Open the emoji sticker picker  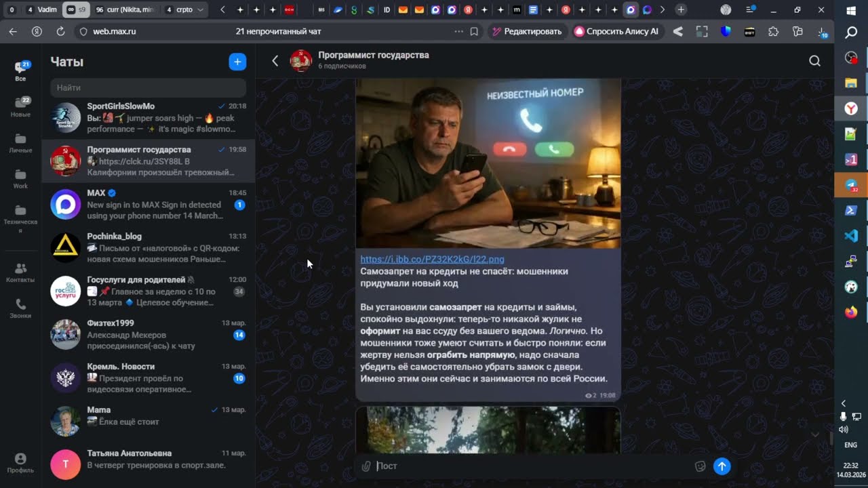tap(701, 466)
